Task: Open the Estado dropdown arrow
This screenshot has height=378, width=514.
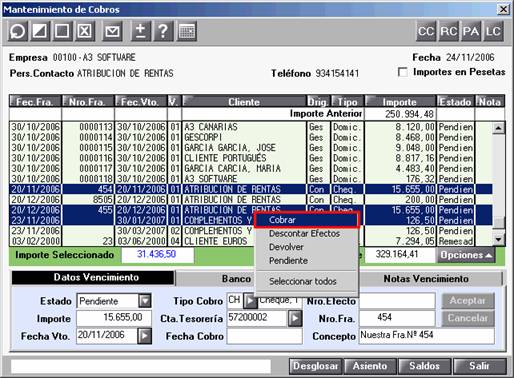Action: tap(145, 301)
